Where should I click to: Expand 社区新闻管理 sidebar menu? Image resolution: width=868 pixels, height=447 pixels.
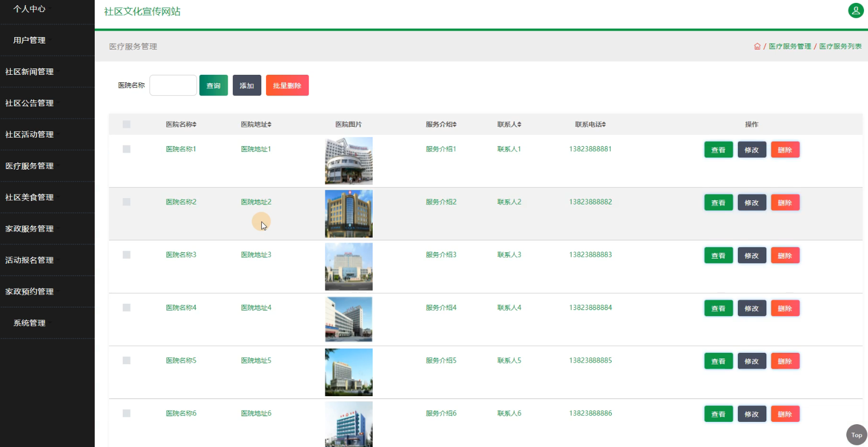[x=47, y=72]
